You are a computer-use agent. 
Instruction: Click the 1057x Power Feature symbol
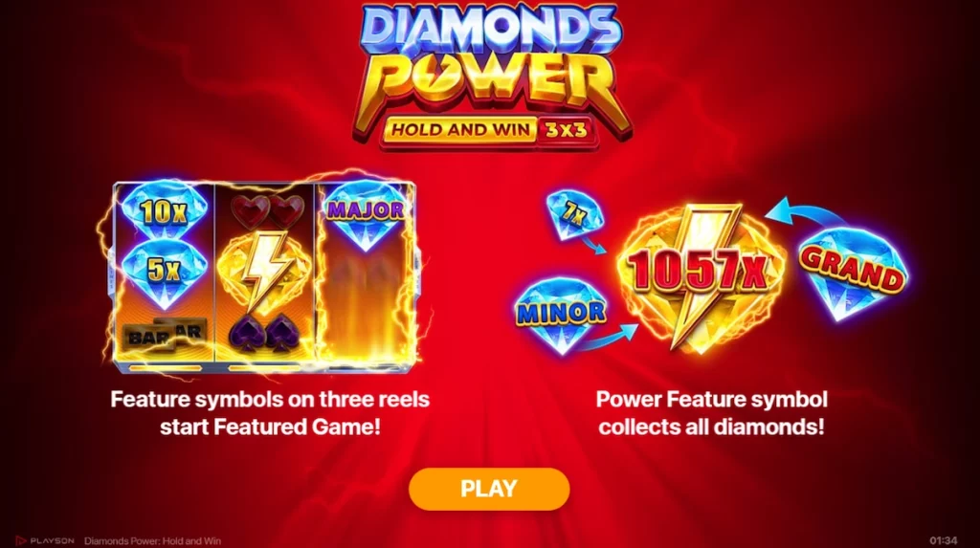click(701, 274)
